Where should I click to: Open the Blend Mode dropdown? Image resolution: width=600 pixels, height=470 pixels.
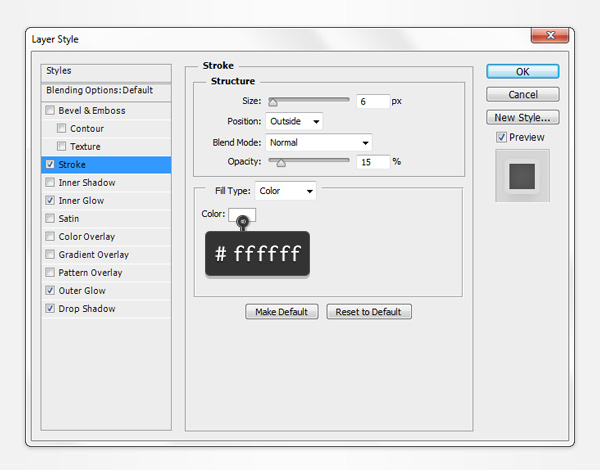point(318,143)
